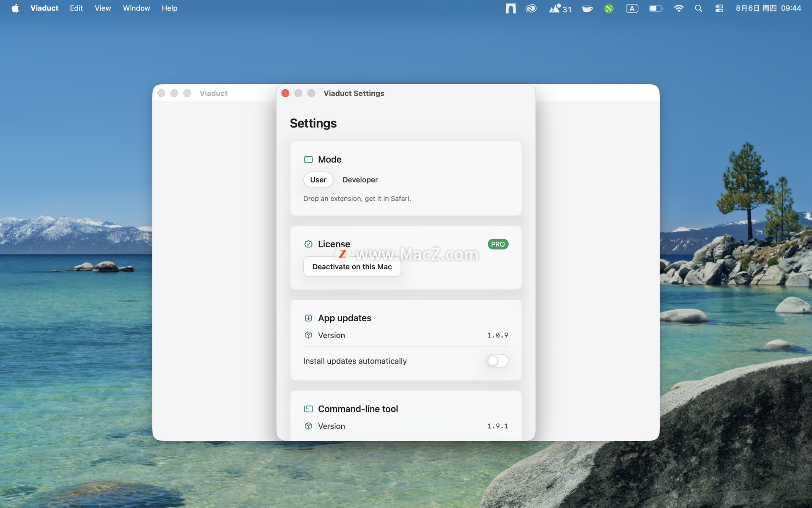The width and height of the screenshot is (812, 508).
Task: Open the View menu
Action: point(103,8)
